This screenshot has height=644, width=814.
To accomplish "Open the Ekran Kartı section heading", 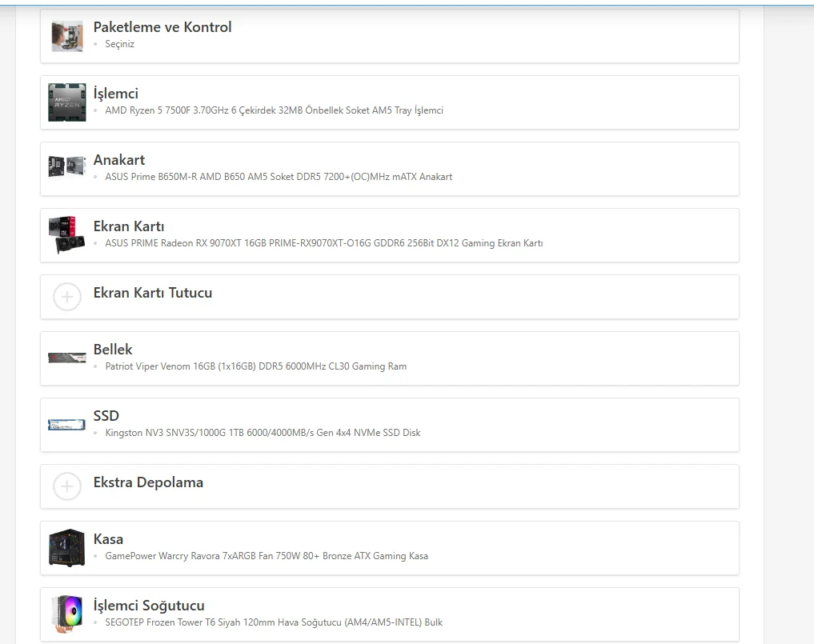I will coord(129,226).
